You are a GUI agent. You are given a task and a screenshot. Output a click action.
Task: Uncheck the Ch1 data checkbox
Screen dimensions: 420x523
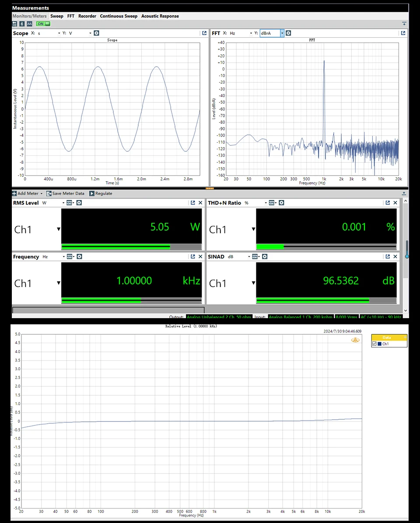(x=374, y=344)
